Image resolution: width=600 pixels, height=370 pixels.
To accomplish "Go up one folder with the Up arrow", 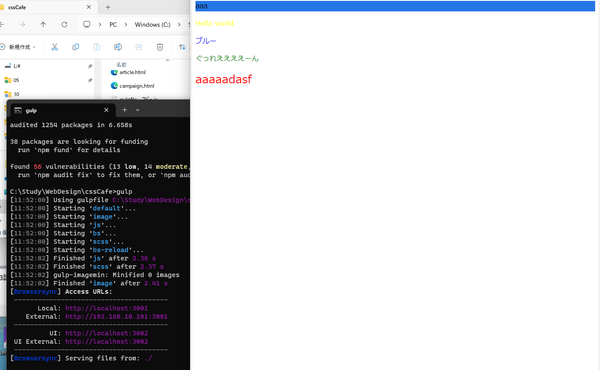I will click(43, 24).
